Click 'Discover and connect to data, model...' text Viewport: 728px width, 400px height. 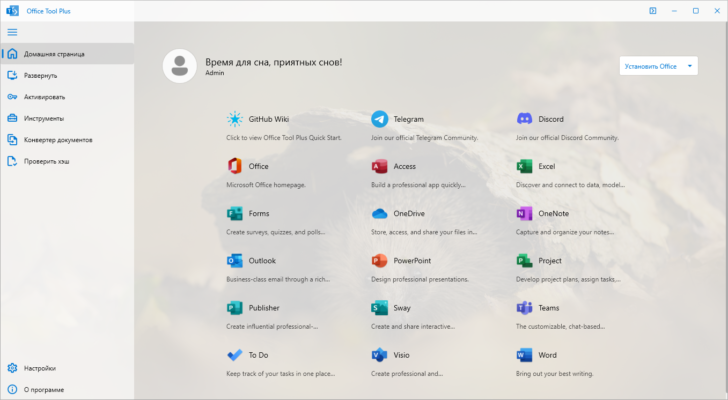click(570, 185)
